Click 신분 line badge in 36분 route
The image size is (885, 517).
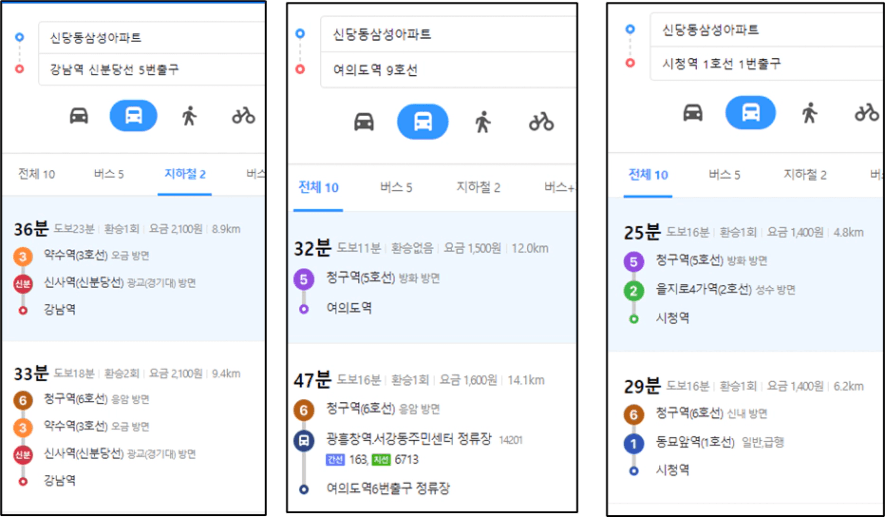(x=23, y=283)
